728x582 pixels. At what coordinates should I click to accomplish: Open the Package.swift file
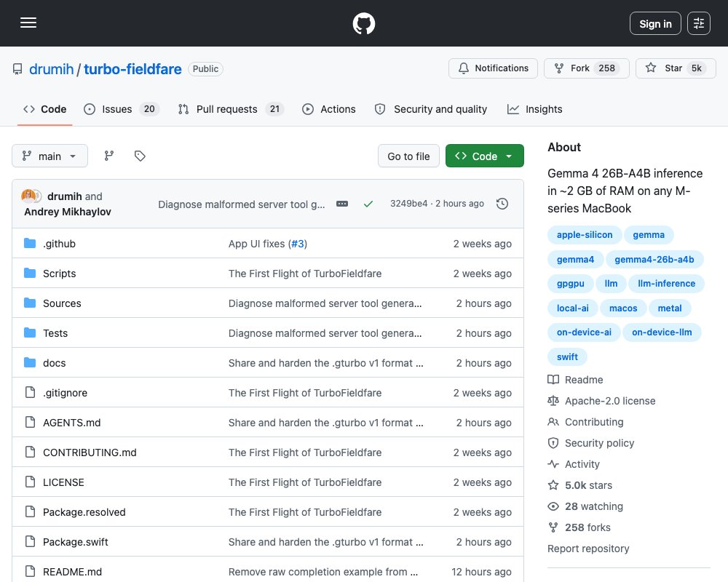click(x=75, y=542)
